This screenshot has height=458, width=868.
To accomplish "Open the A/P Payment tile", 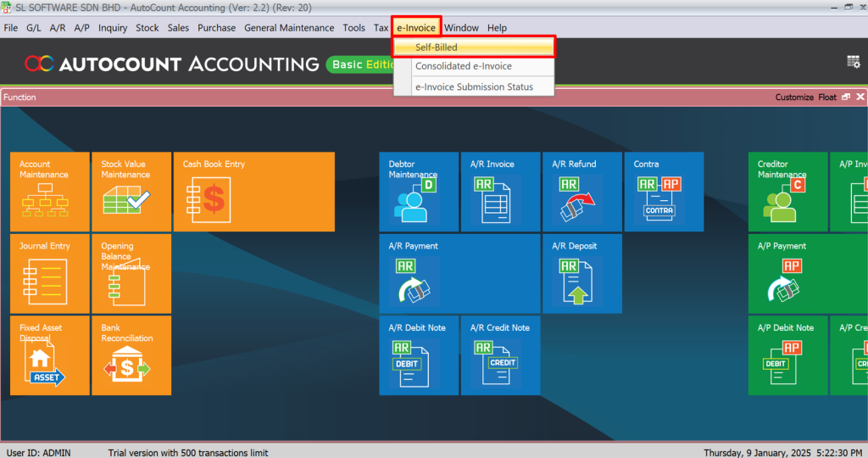I will click(808, 274).
